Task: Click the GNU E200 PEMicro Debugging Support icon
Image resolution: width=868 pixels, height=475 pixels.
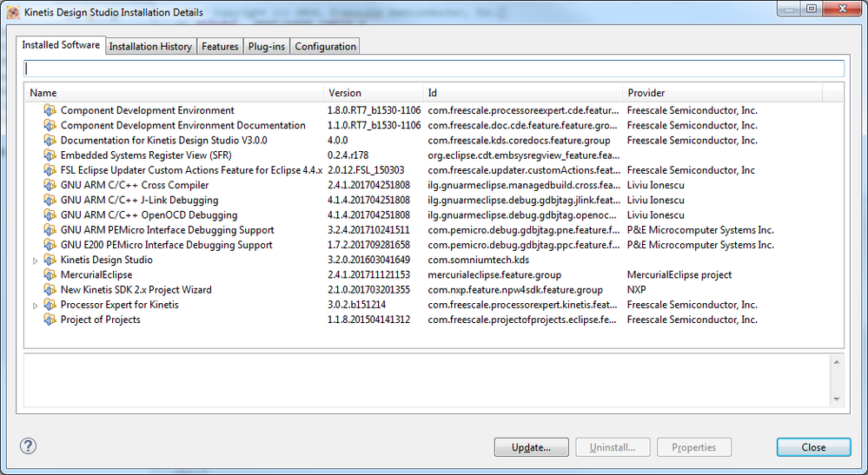Action: coord(50,245)
